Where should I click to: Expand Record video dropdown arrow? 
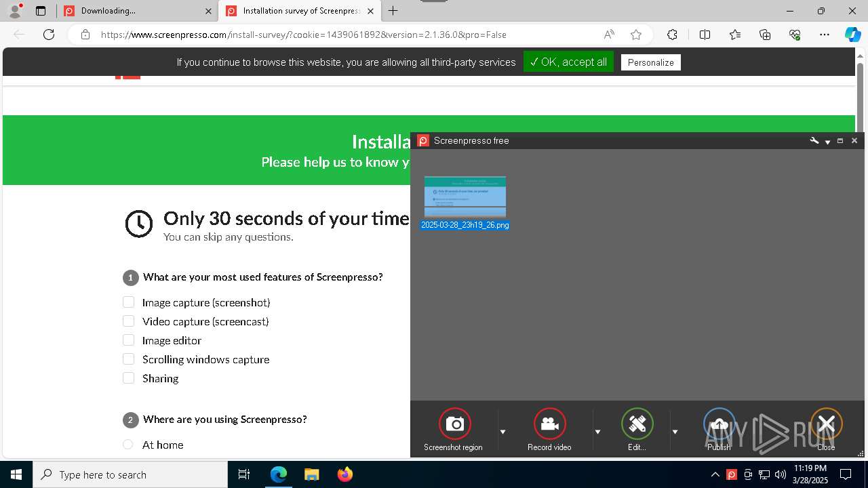click(597, 431)
